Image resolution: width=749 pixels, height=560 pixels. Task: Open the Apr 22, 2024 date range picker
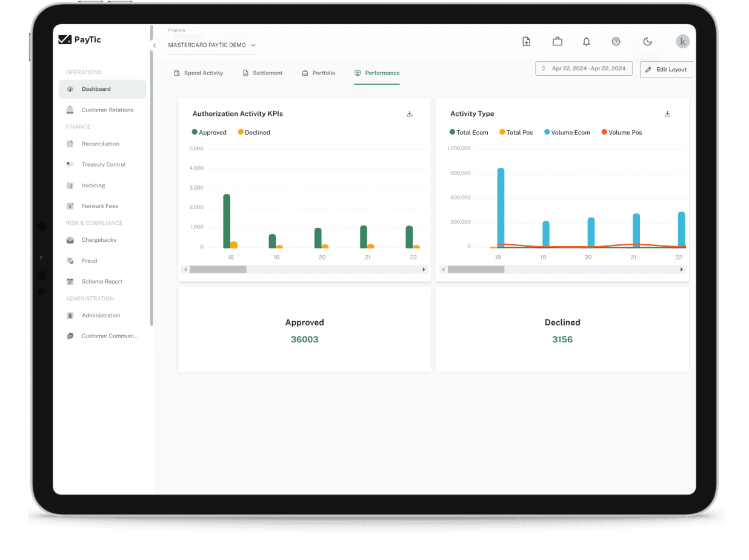coord(584,68)
